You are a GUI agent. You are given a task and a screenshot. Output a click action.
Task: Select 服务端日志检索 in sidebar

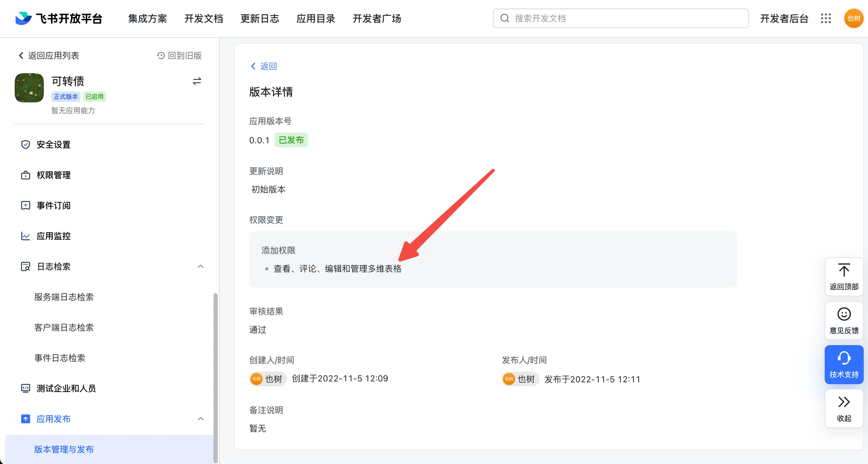64,297
